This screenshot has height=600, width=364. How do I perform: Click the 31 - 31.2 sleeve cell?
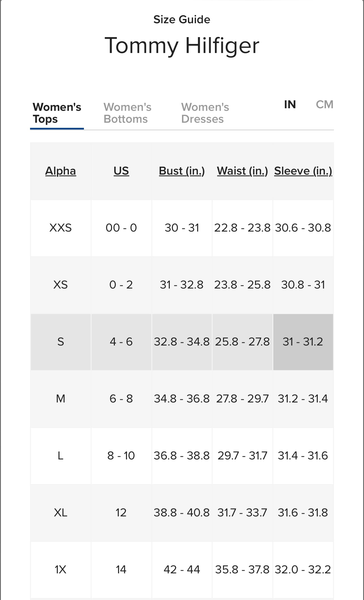pyautogui.click(x=303, y=342)
